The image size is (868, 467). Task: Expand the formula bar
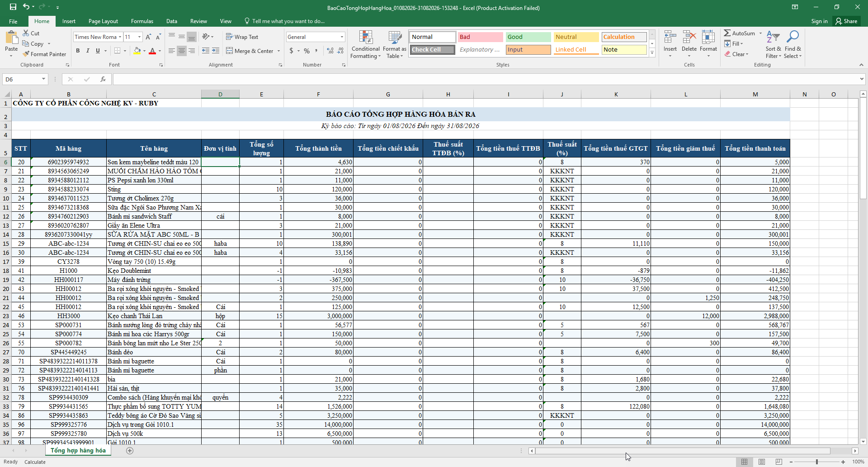(861, 79)
